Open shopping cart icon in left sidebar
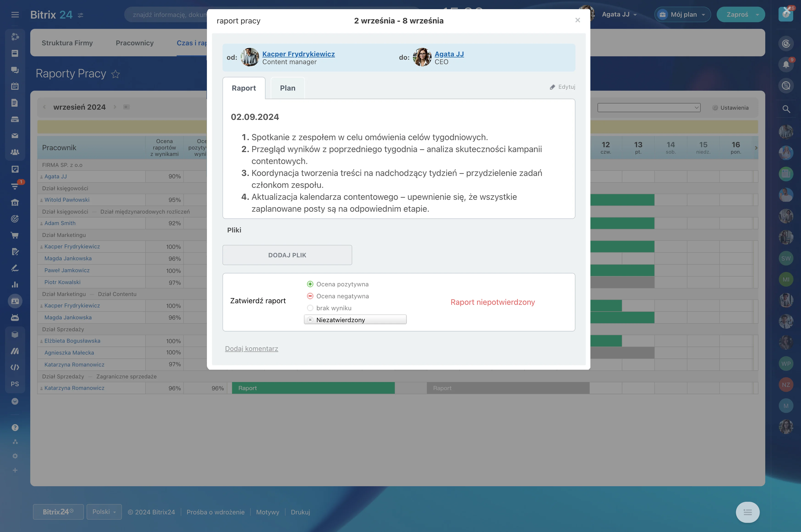Image resolution: width=801 pixels, height=532 pixels. pos(15,235)
